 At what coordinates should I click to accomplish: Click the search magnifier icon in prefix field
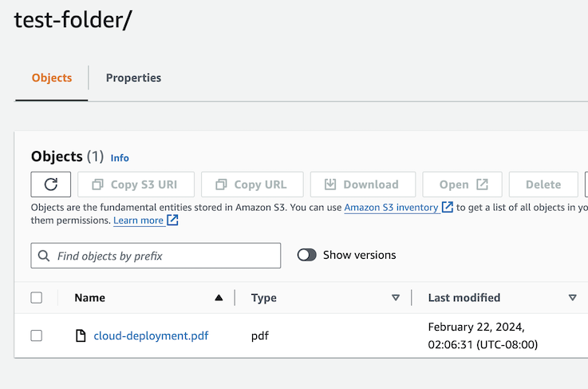44,256
